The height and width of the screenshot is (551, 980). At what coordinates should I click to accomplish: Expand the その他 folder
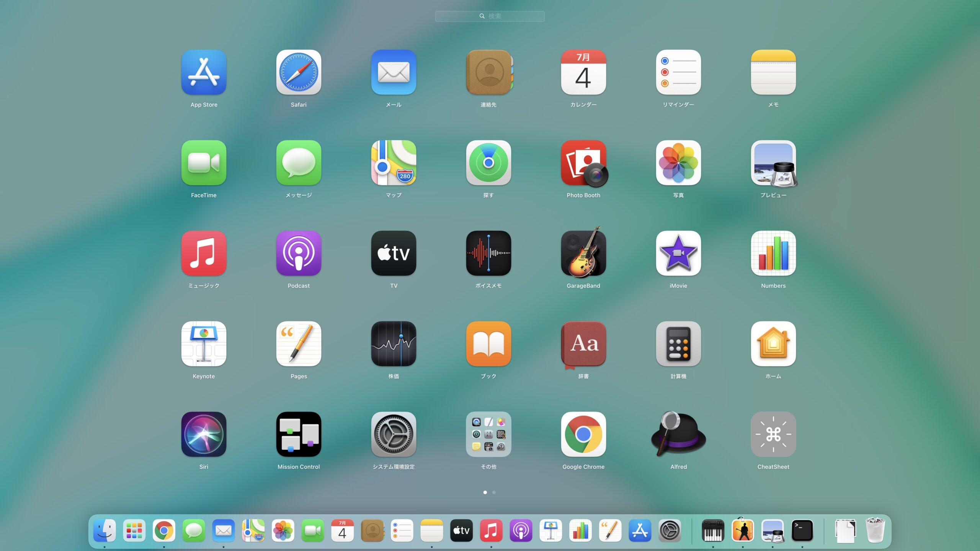pos(488,434)
